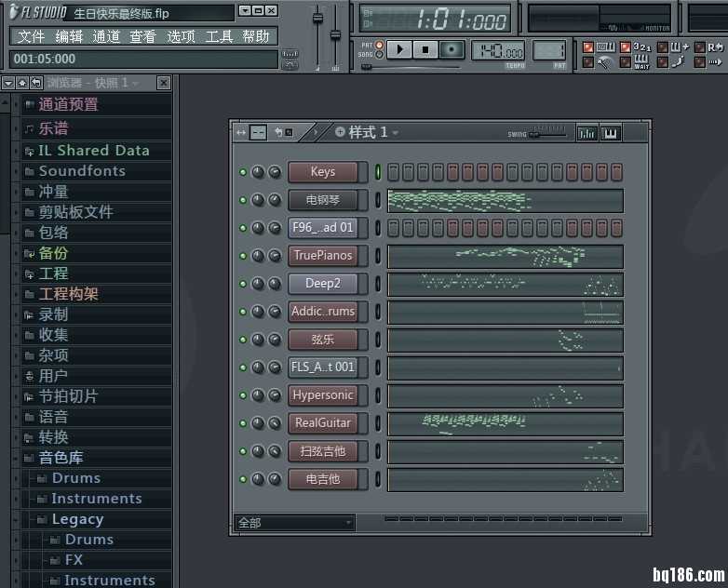Click the small keyboard icon below the menu bar
The height and width of the screenshot is (588, 728).
point(290,54)
